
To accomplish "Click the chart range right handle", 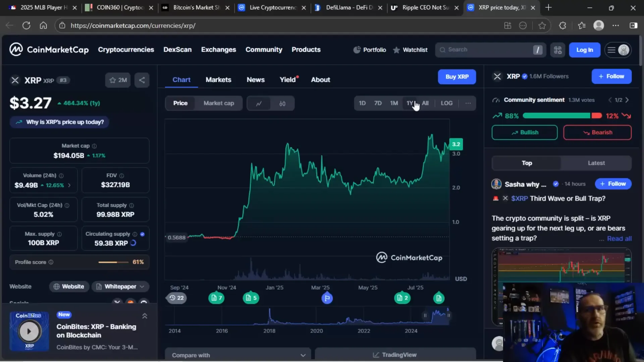I will click(x=448, y=315).
